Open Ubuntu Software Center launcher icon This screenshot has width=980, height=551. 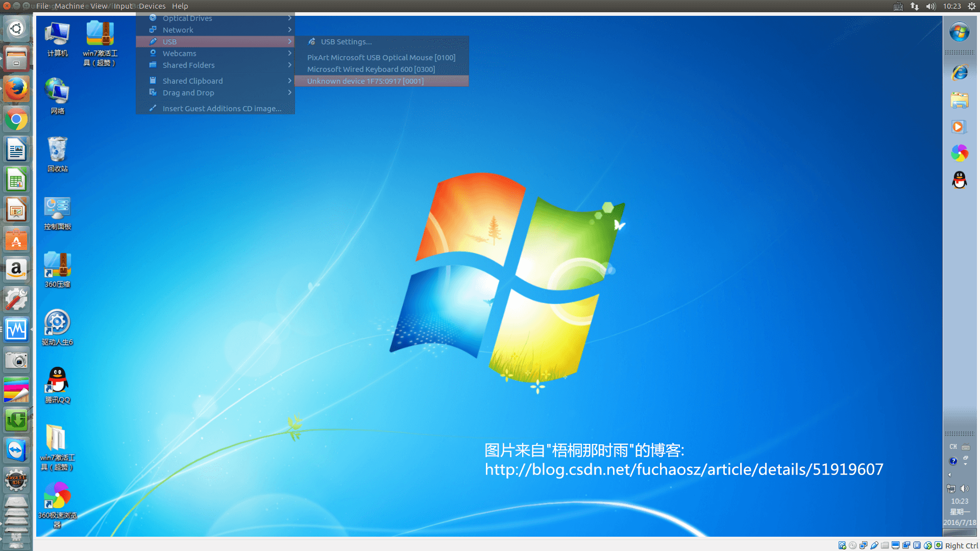[x=16, y=240]
